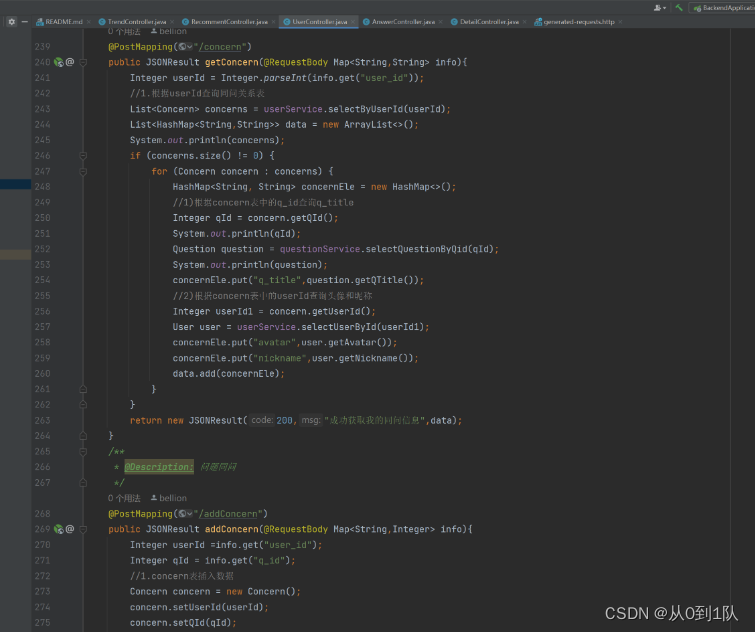755x632 pixels.
Task: Click the fold end marker on line 262
Action: 83,405
